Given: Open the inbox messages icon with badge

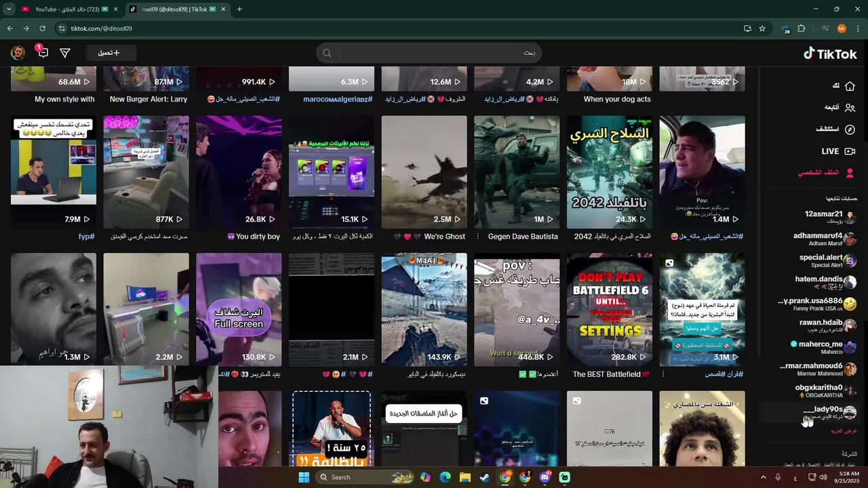Looking at the screenshot, I should [x=42, y=52].
